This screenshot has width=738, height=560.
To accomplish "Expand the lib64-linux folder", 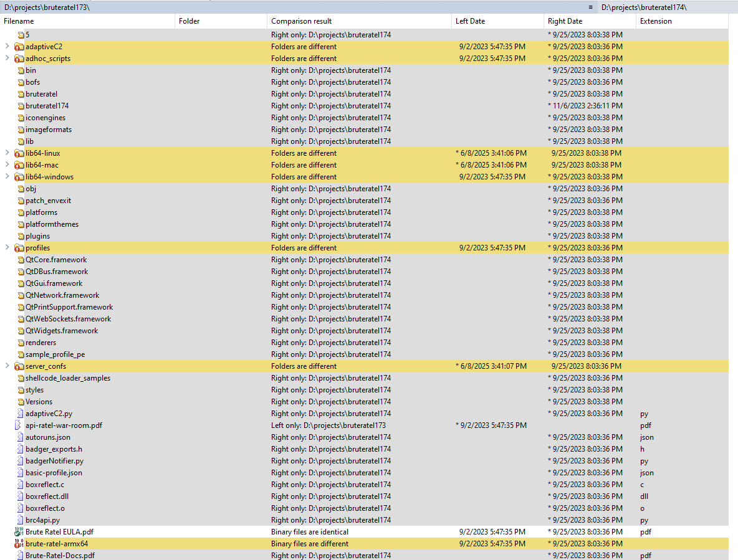I will [x=7, y=153].
